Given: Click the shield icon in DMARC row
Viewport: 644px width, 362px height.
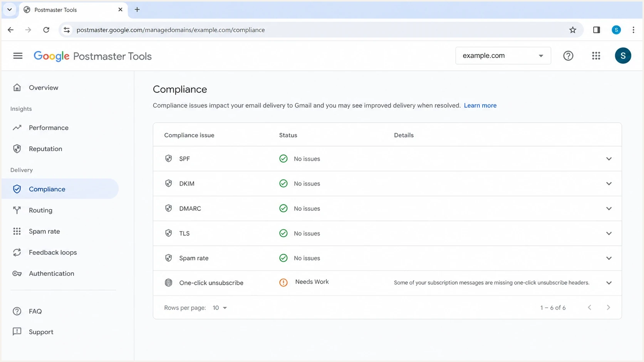Looking at the screenshot, I should click(x=168, y=208).
